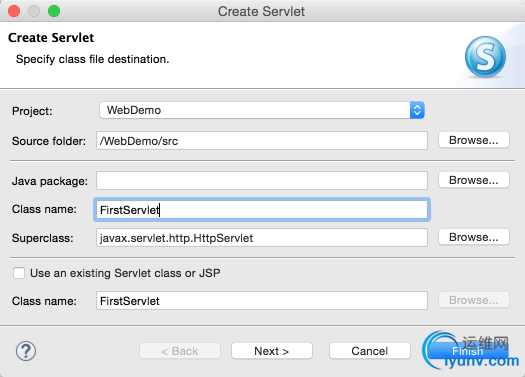Click Finish to create the servlet
Viewport: 525px width, 377px height.
468,351
